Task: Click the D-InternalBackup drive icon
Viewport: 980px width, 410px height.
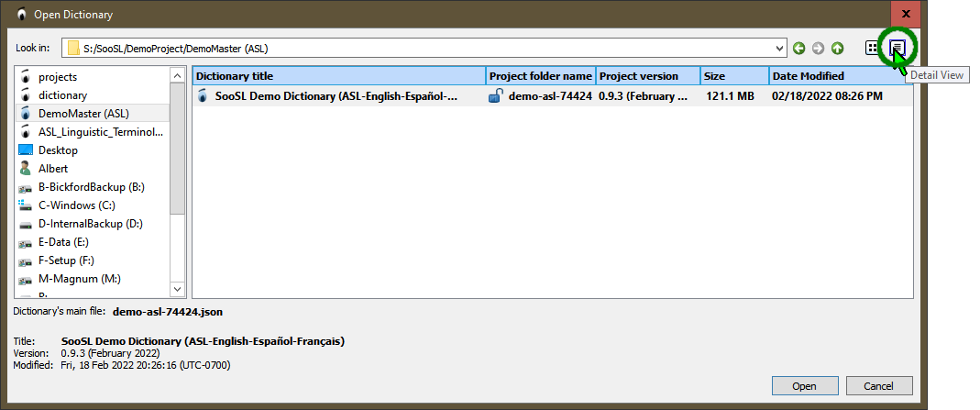Action: (26, 225)
